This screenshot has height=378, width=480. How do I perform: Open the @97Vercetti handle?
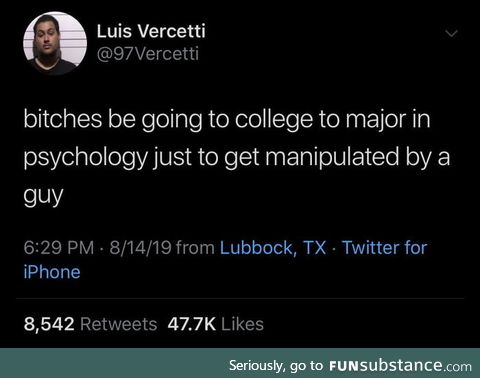pos(148,53)
